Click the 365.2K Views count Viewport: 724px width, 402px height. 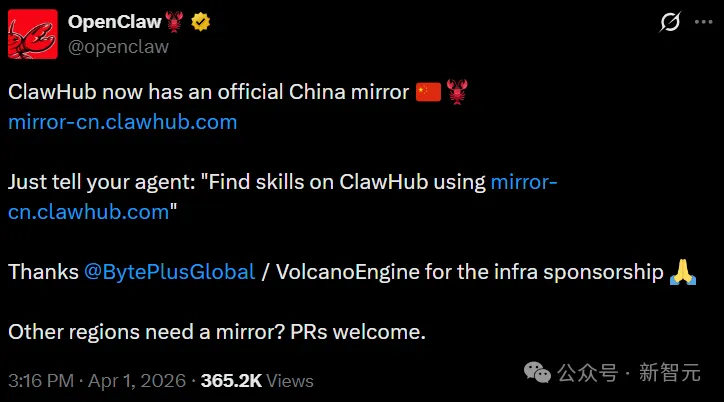(x=257, y=381)
